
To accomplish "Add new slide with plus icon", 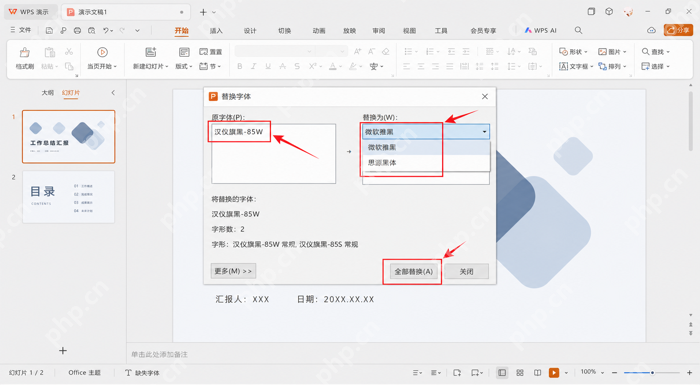I will click(63, 351).
